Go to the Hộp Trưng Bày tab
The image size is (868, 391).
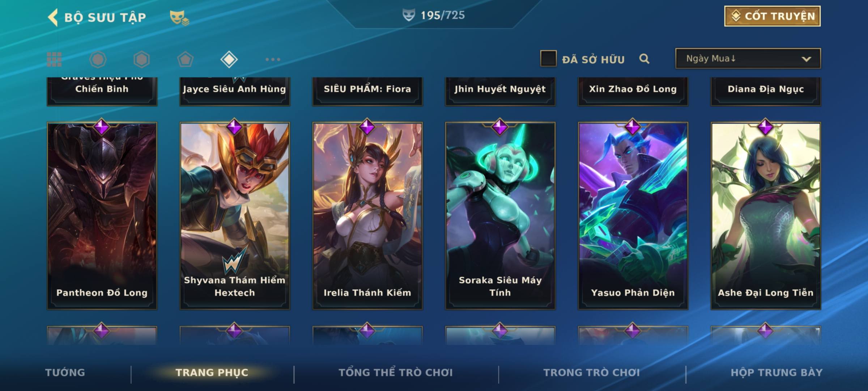pos(776,373)
